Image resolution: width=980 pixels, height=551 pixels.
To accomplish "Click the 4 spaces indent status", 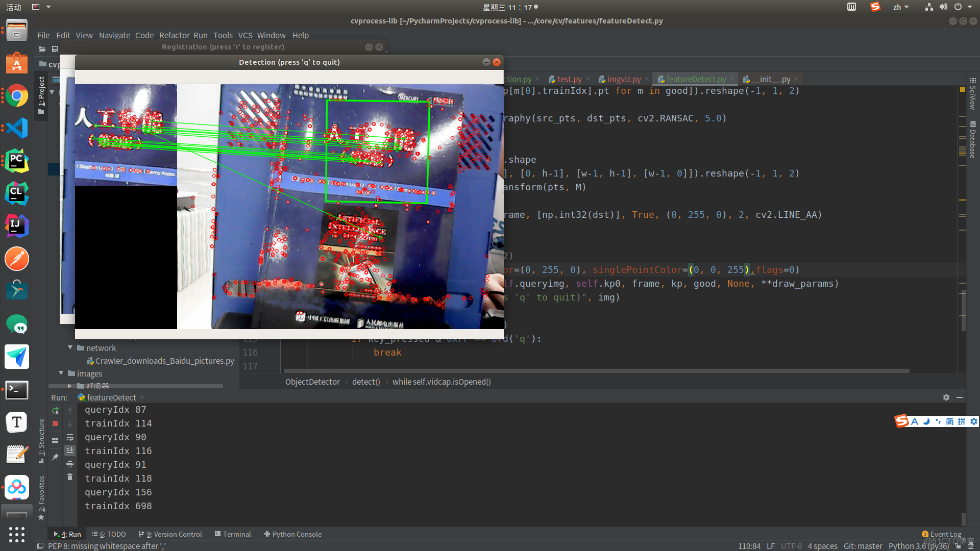I will (x=822, y=546).
